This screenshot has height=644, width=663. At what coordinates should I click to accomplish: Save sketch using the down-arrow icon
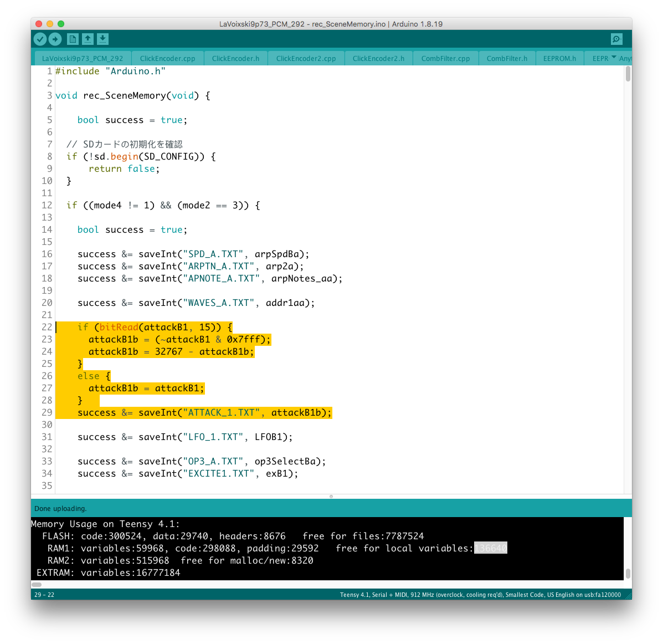pyautogui.click(x=103, y=39)
